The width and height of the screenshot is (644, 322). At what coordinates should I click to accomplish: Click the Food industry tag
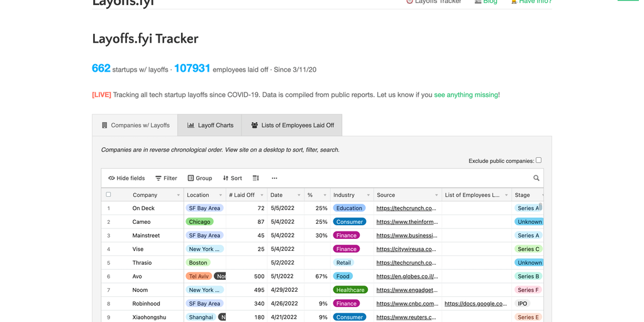point(343,277)
